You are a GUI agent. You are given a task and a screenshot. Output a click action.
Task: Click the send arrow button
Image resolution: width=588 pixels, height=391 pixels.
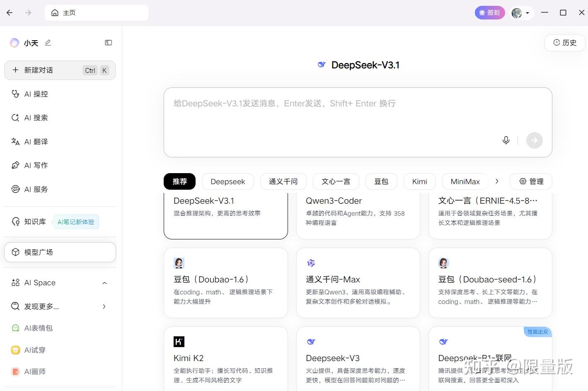pos(535,140)
